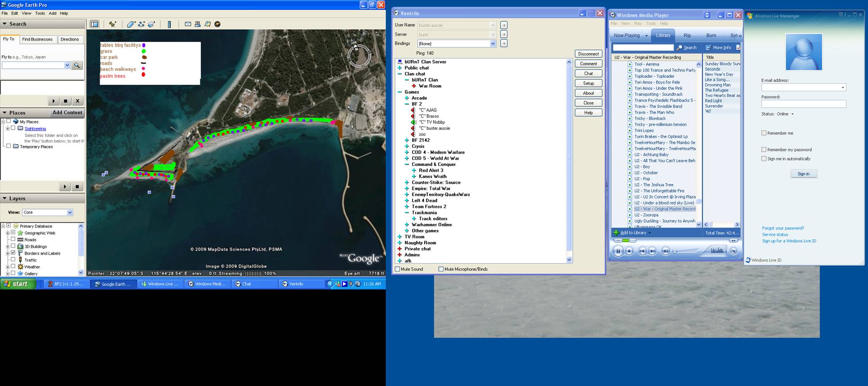The width and height of the screenshot is (868, 386).
Task: Open the Tools menu in Google Earth
Action: pos(40,13)
